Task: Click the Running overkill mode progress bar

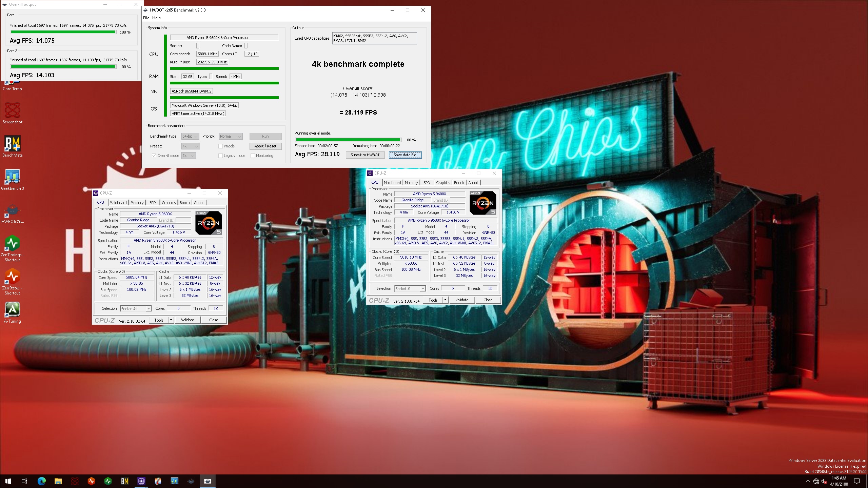Action: click(348, 140)
